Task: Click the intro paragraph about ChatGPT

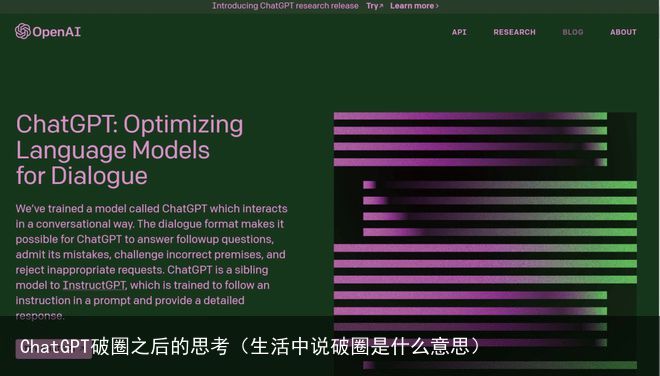Action: pyautogui.click(x=152, y=262)
